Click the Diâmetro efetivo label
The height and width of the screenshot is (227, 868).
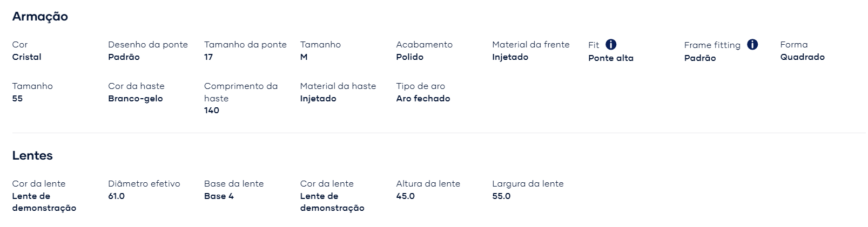(x=144, y=184)
